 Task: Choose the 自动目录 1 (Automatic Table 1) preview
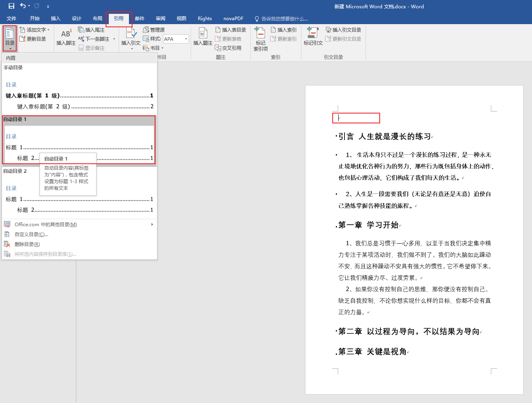[x=79, y=140]
